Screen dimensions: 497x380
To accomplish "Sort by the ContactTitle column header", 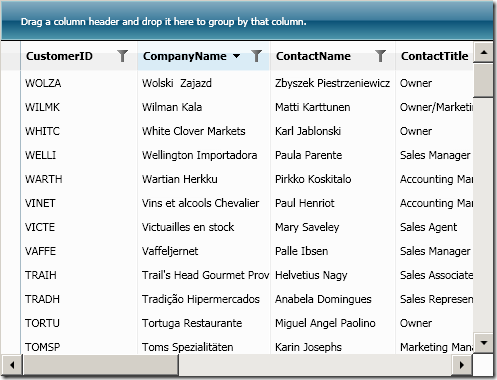I will coord(434,56).
